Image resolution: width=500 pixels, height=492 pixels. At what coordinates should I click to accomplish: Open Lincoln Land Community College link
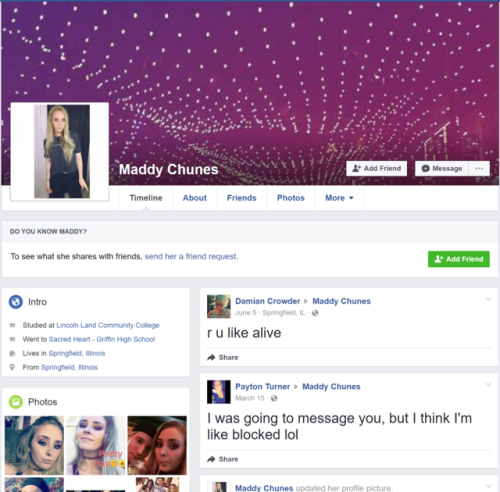click(108, 325)
